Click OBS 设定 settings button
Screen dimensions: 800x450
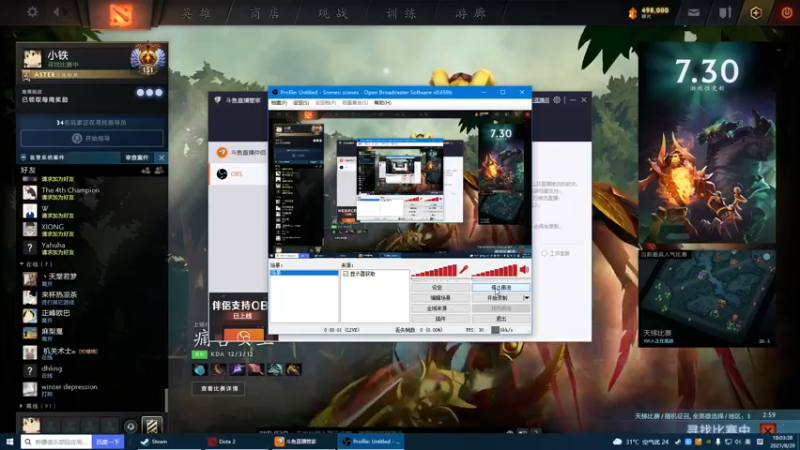(x=440, y=287)
